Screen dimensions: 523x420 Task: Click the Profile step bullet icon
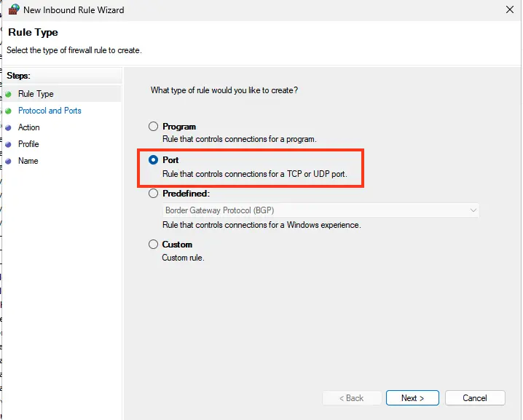tap(8, 145)
